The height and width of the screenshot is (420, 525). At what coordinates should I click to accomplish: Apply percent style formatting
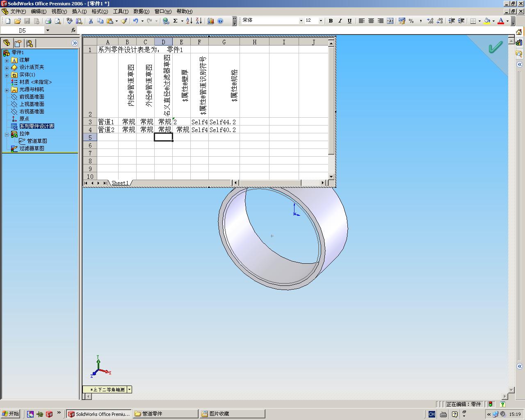[411, 21]
